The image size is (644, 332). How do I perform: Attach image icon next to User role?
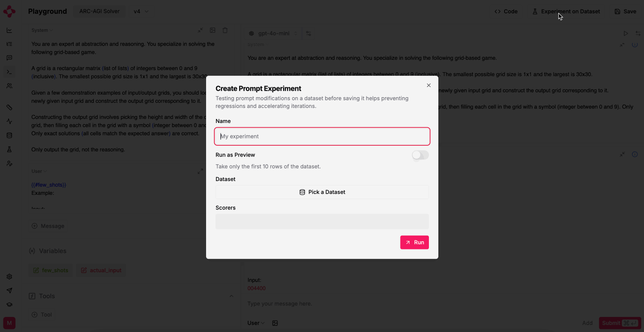275,323
